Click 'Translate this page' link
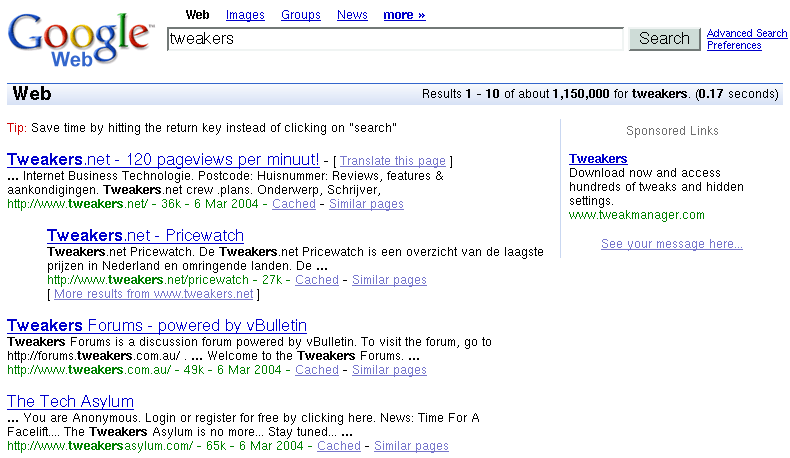Screen dimensions: 790x458 point(392,161)
